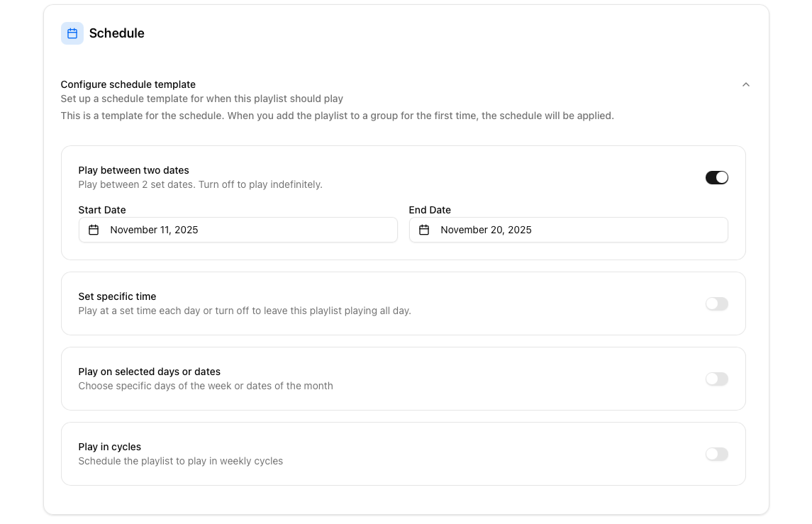The image size is (812, 524).
Task: Click the Schedule section title text
Action: point(117,33)
